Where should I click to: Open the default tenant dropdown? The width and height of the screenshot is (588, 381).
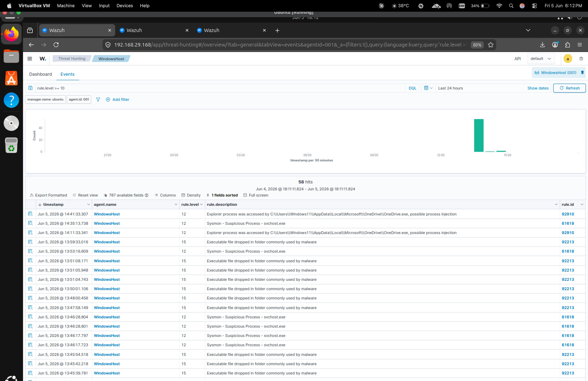(x=541, y=59)
